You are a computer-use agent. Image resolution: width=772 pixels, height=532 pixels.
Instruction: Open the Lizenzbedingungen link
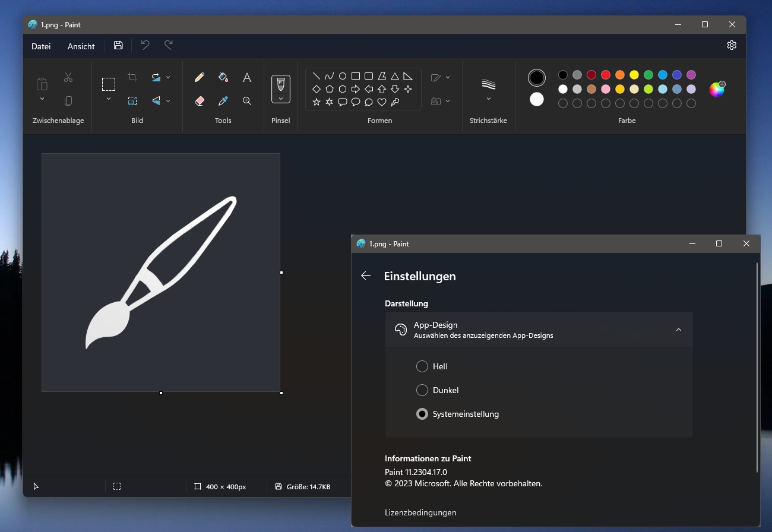(x=420, y=512)
